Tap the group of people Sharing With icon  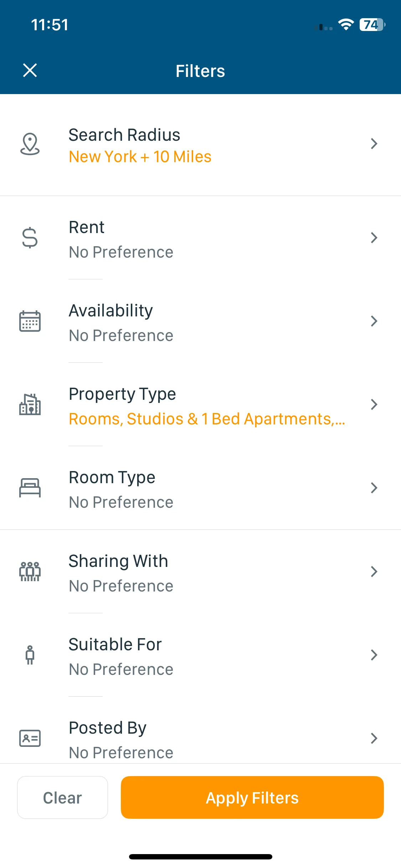[30, 572]
